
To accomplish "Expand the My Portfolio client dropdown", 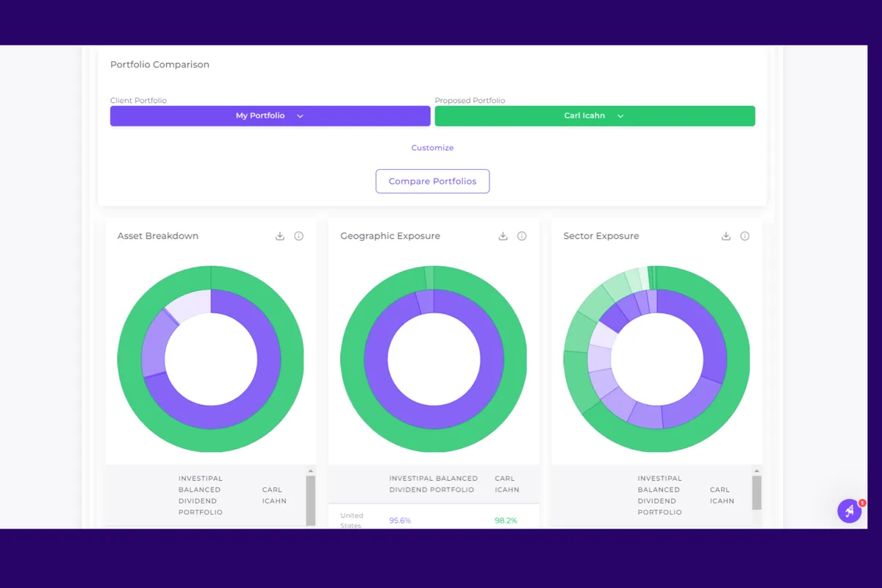I will tap(270, 116).
